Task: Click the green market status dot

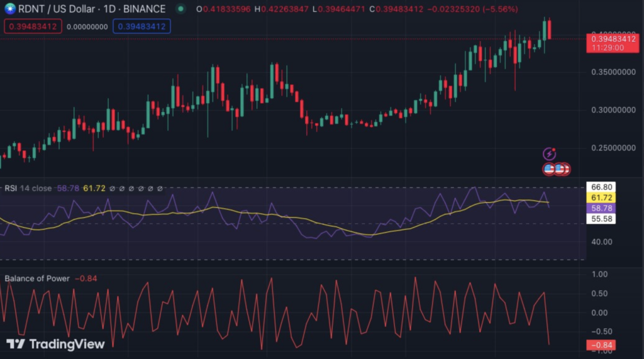Action: [180, 9]
